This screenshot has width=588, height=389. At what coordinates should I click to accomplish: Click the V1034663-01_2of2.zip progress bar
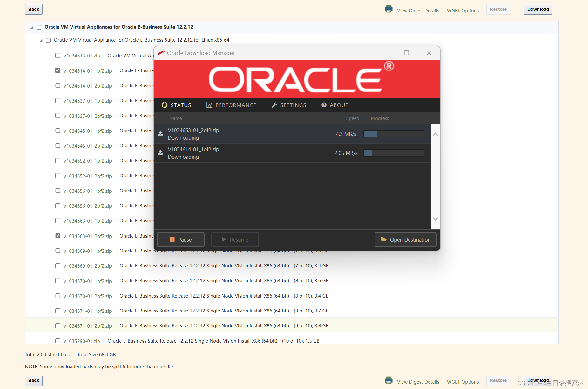pyautogui.click(x=394, y=134)
